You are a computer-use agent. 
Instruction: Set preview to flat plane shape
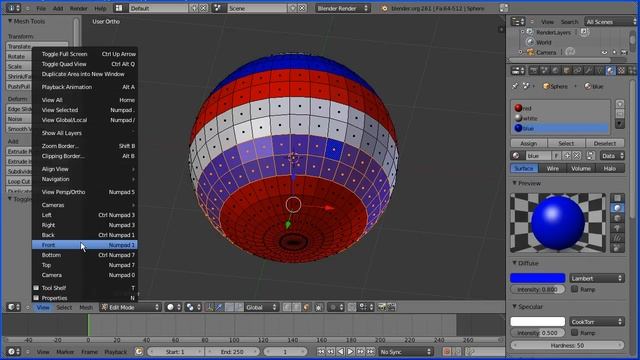(x=618, y=198)
